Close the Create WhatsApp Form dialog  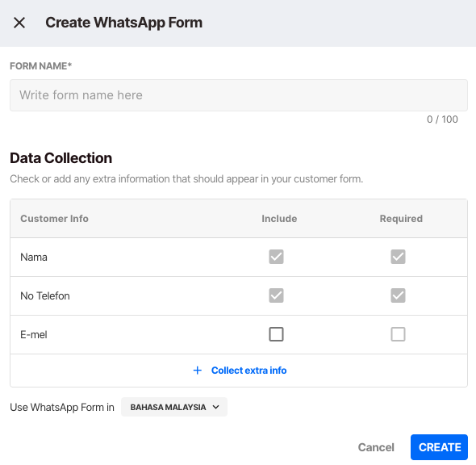tap(19, 23)
